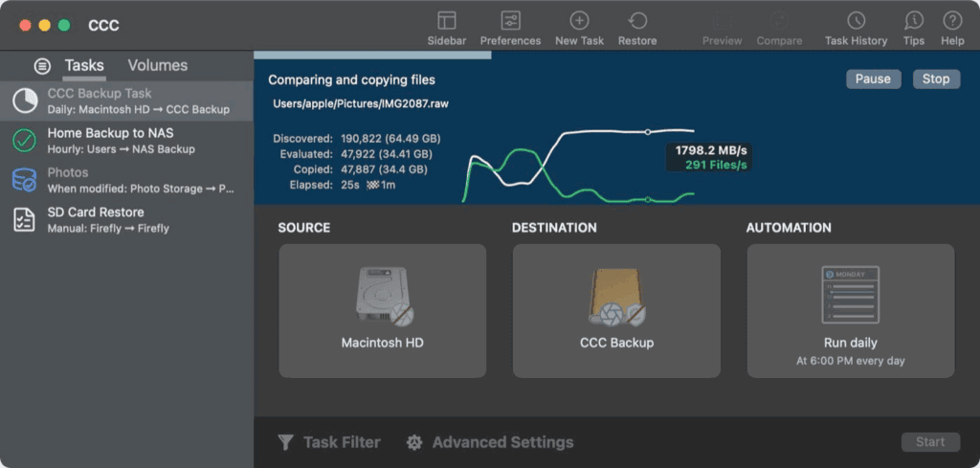Click the backup progress bar
The height and width of the screenshot is (468, 980).
pyautogui.click(x=373, y=55)
